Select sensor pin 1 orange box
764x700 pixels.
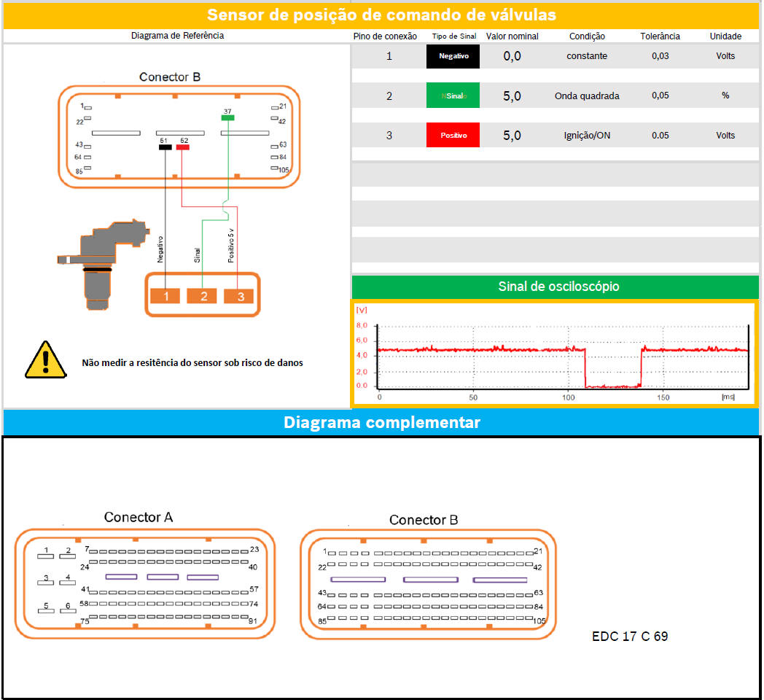point(166,295)
